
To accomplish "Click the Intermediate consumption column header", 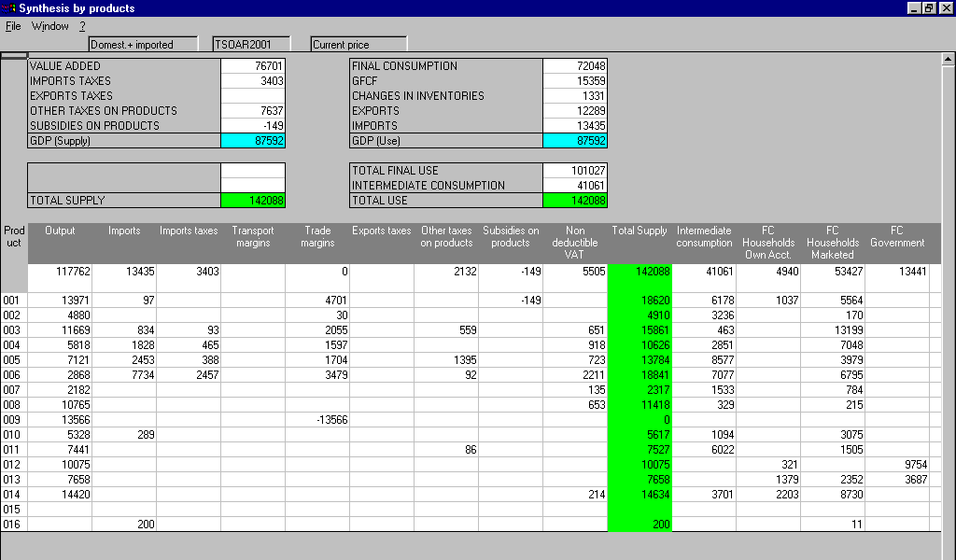I will pos(704,237).
